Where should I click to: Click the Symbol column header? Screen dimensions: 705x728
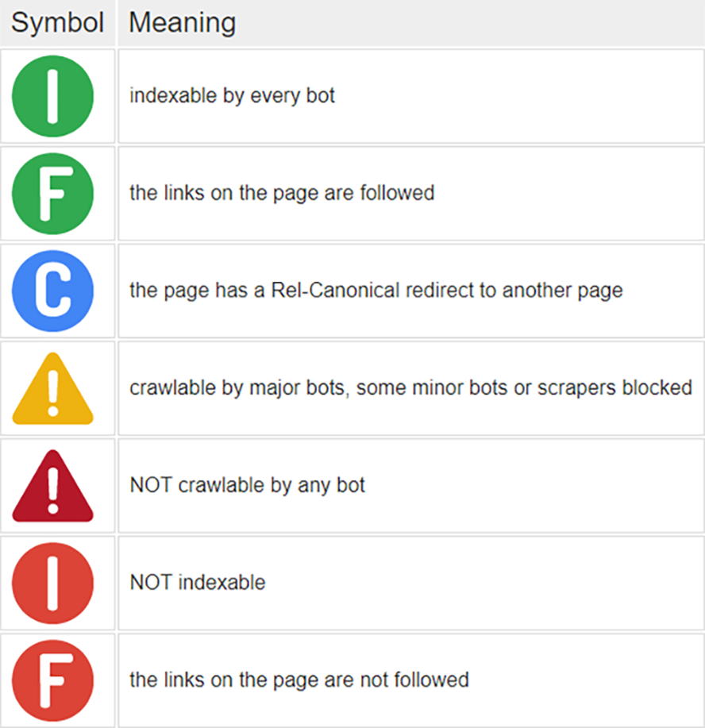coord(57,23)
